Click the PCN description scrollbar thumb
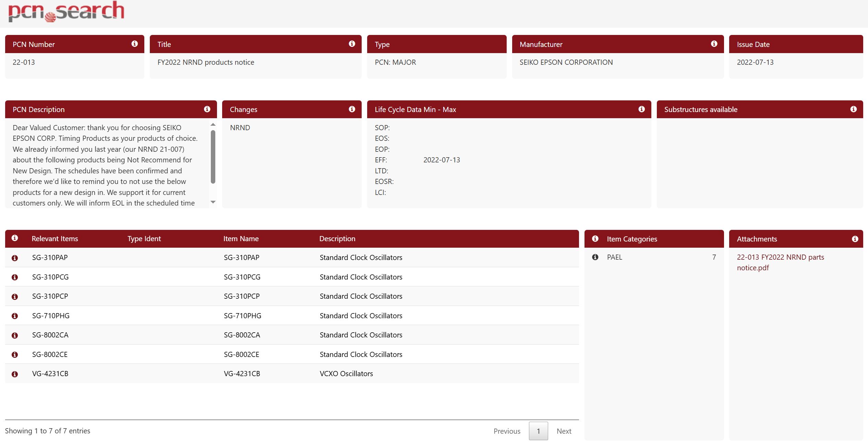868x445 pixels. click(x=213, y=157)
